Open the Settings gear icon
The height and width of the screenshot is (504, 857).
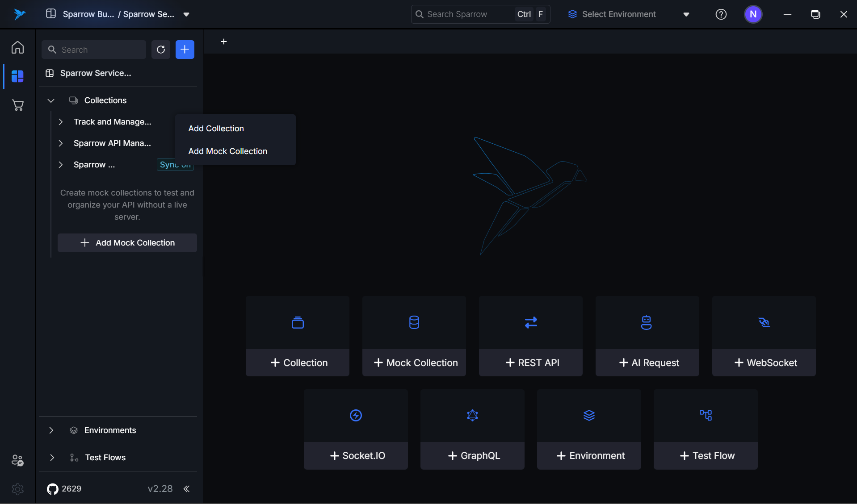17,489
